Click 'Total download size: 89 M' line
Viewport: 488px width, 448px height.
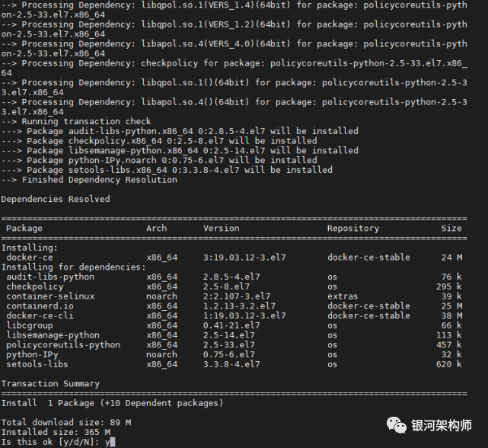[66, 422]
